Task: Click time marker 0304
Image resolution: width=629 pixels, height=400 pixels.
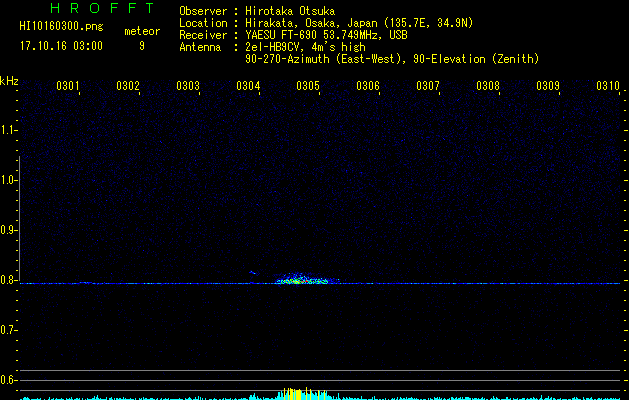Action: pyautogui.click(x=248, y=85)
